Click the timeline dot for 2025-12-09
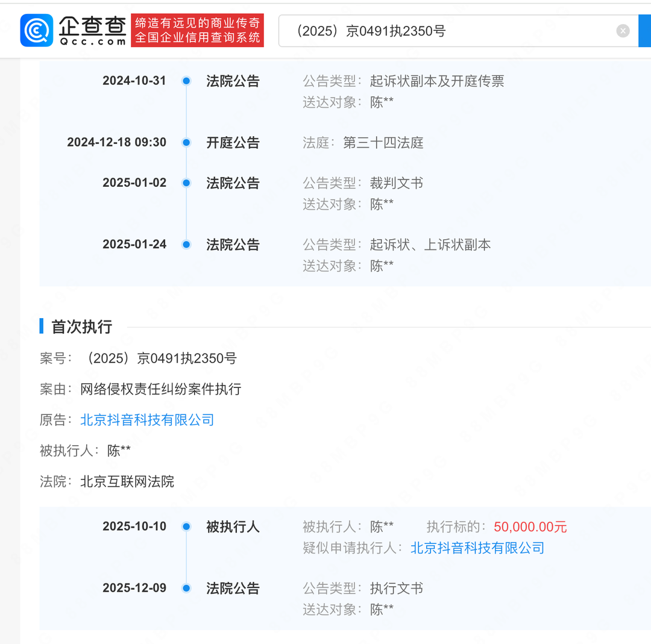 point(186,588)
